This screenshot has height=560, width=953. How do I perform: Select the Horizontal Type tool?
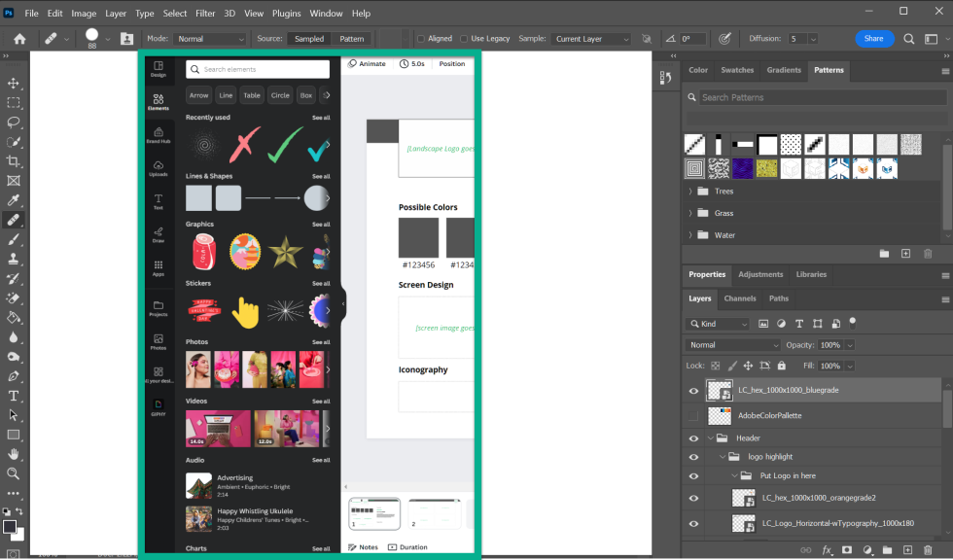point(14,396)
